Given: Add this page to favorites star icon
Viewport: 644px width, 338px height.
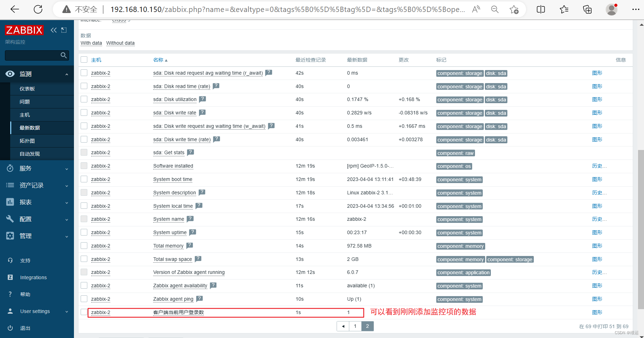Looking at the screenshot, I should tap(514, 10).
